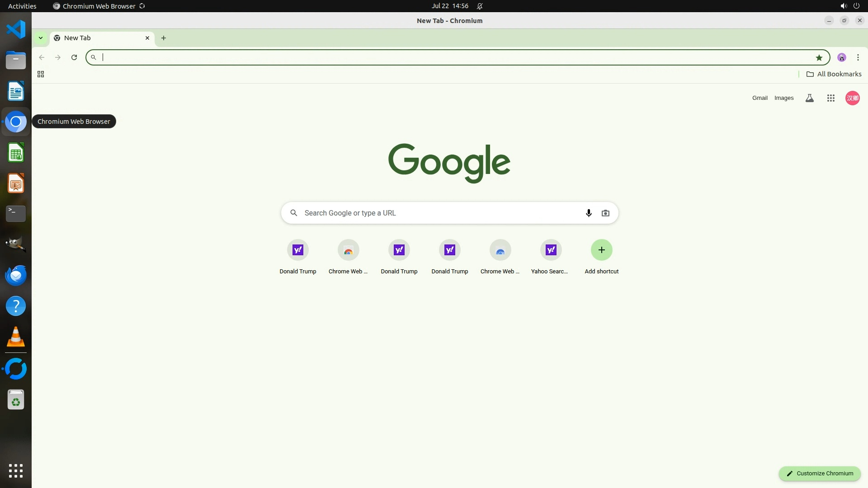Click the Google search input box

click(x=439, y=213)
